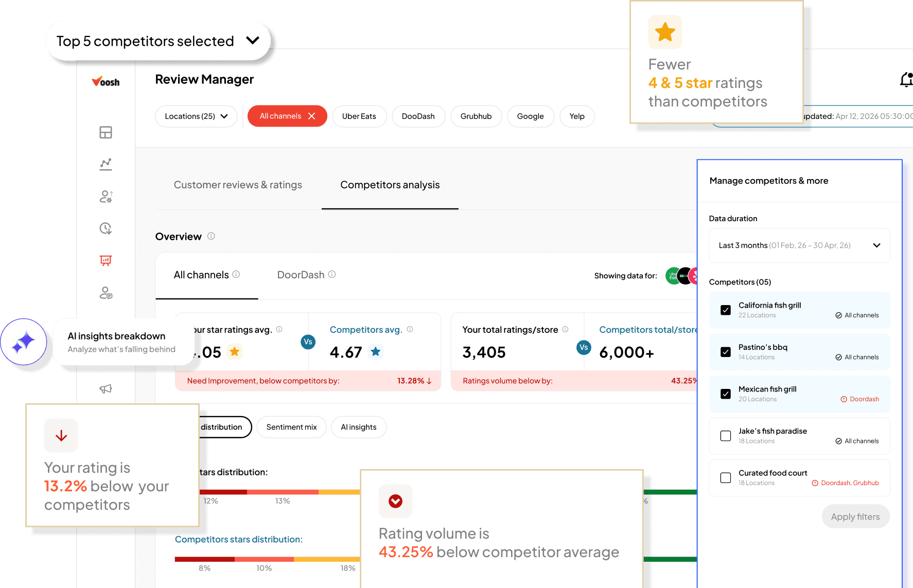Click info icon next to star ratings avg.

(279, 329)
